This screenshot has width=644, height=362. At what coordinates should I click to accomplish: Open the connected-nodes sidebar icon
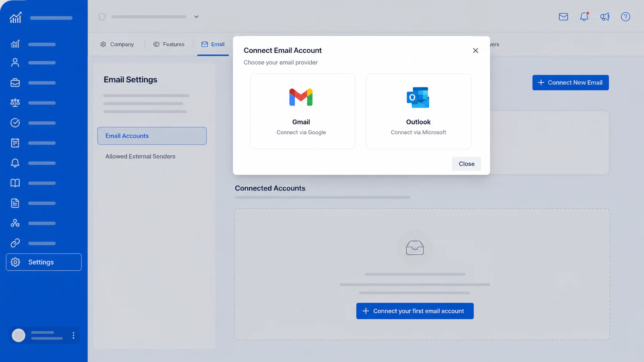15,223
